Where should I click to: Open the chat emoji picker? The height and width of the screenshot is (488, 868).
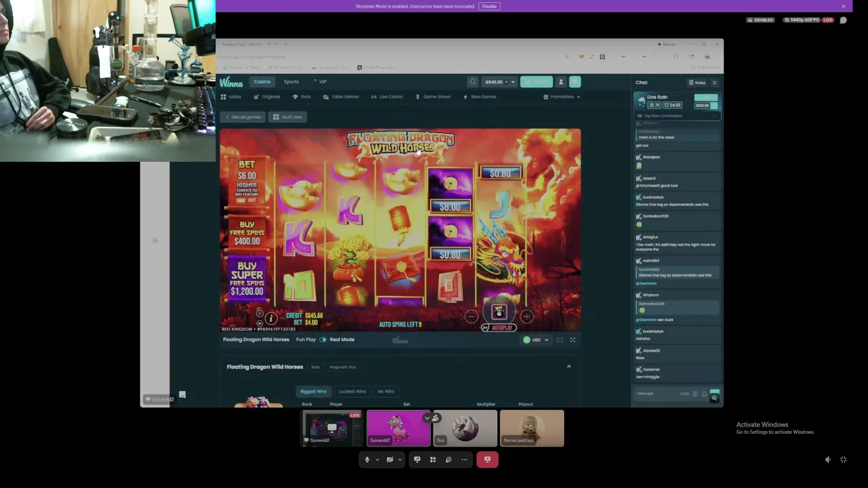coord(704,394)
